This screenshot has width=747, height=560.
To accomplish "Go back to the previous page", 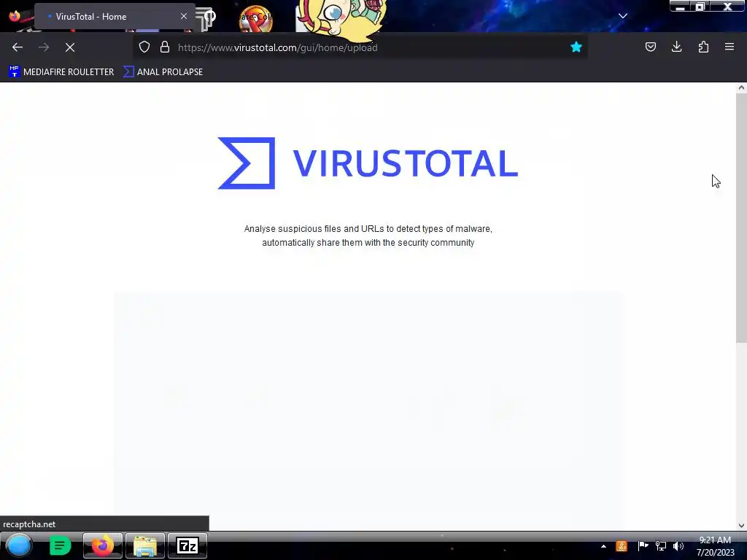I will tap(18, 47).
